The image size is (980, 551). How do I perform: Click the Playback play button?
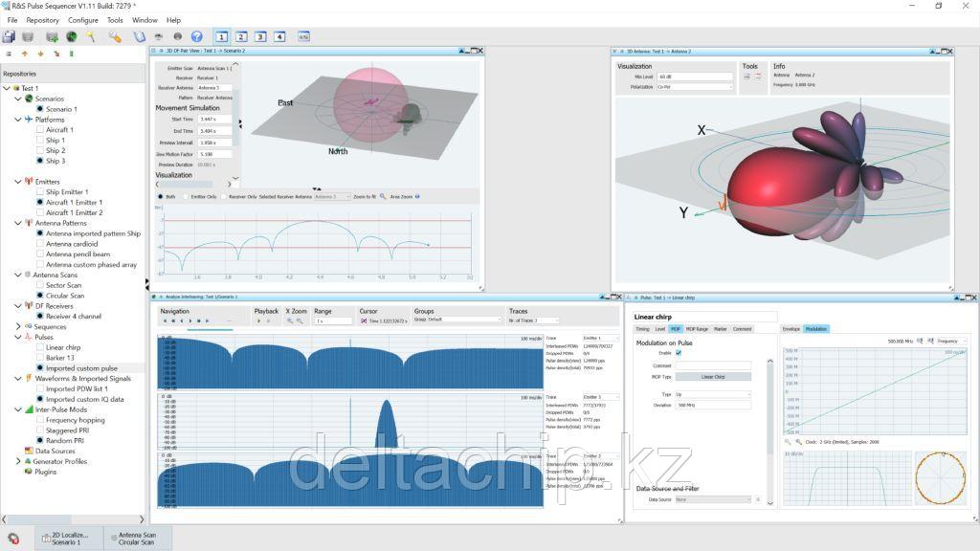pyautogui.click(x=258, y=320)
